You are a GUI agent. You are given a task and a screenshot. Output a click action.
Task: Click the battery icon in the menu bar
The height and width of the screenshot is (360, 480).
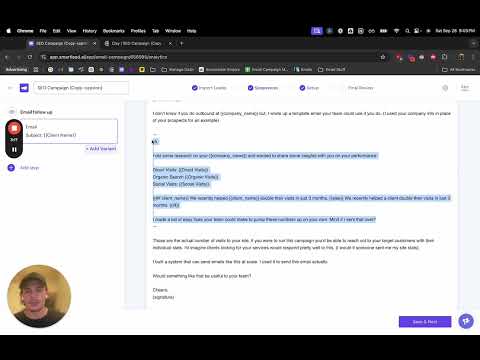coord(384,31)
